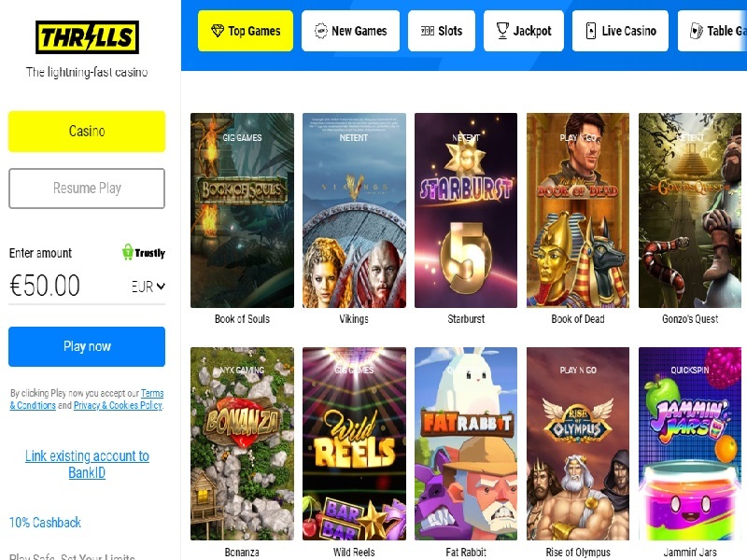
Task: Click the Thrills casino logo
Action: (x=87, y=37)
